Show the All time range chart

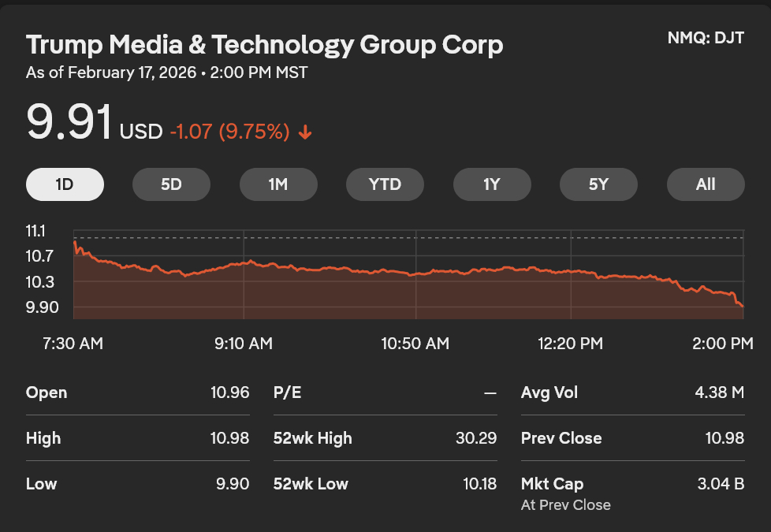(706, 184)
